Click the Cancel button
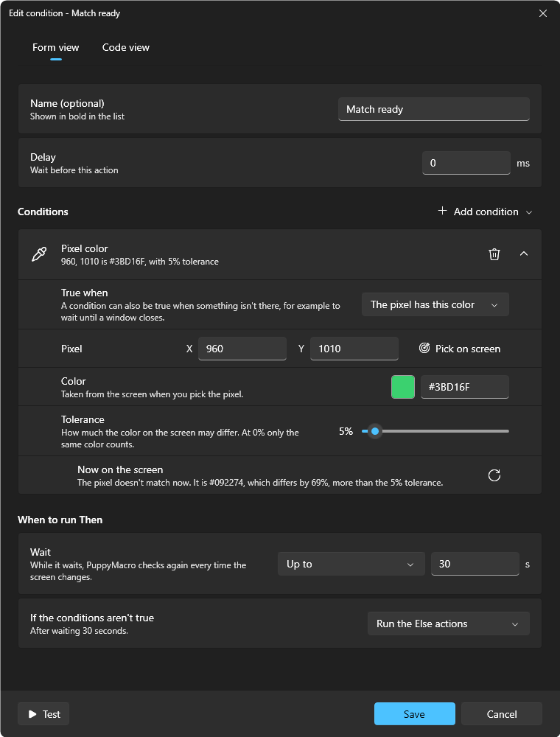 502,714
